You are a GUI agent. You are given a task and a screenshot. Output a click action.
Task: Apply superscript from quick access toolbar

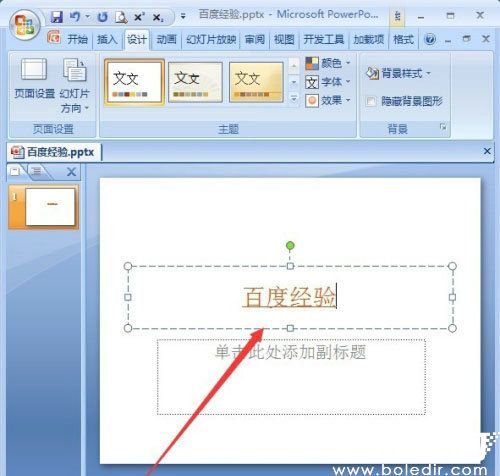click(139, 17)
